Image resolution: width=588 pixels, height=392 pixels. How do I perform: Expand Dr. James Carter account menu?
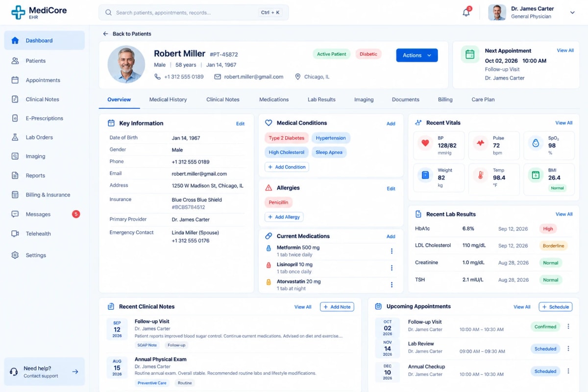(572, 13)
